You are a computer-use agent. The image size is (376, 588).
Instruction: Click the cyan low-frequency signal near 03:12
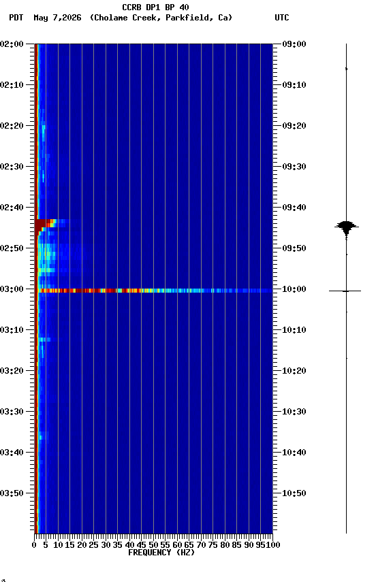(x=45, y=340)
